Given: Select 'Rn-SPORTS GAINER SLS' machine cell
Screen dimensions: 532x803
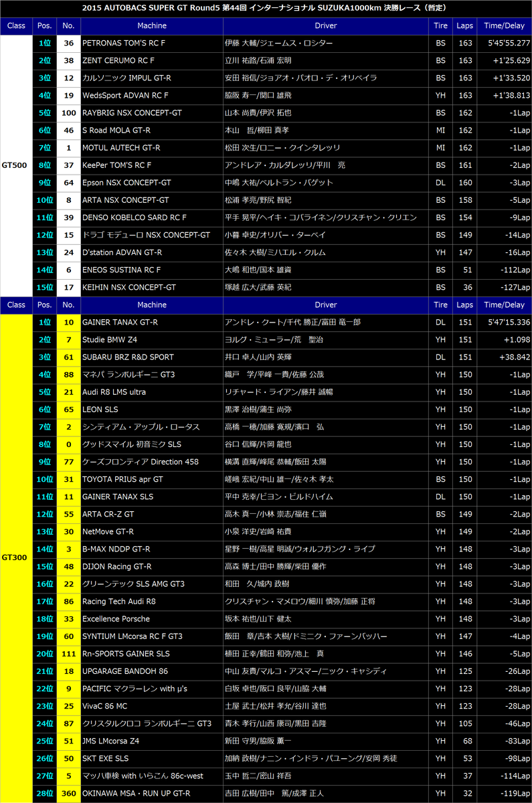Looking at the screenshot, I should [151, 654].
